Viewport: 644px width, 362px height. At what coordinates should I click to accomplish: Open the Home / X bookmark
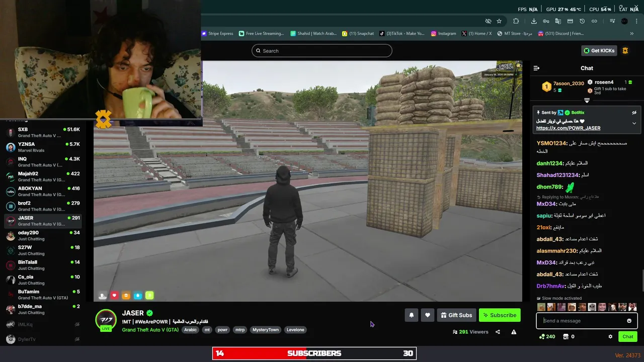[476, 34]
